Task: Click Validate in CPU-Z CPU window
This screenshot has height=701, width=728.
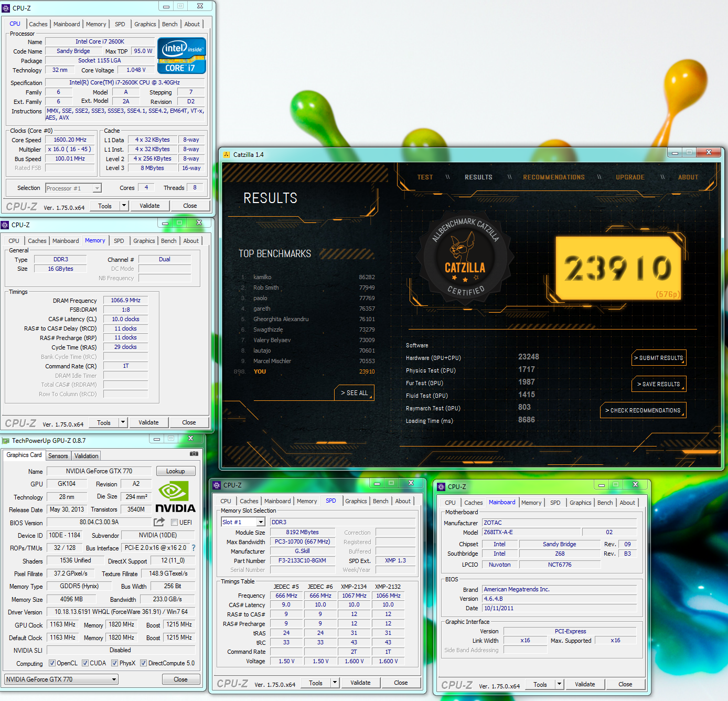Action: pos(149,206)
